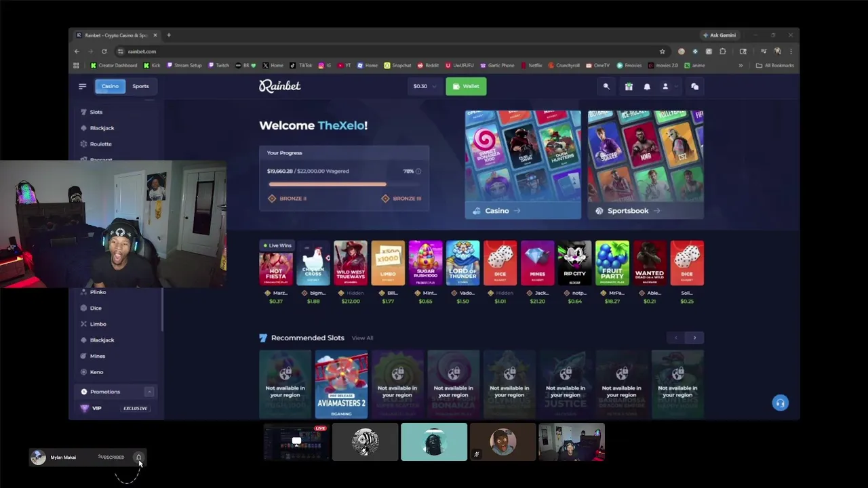868x488 pixels.
Task: Open the All Bookmarks folder
Action: point(774,66)
